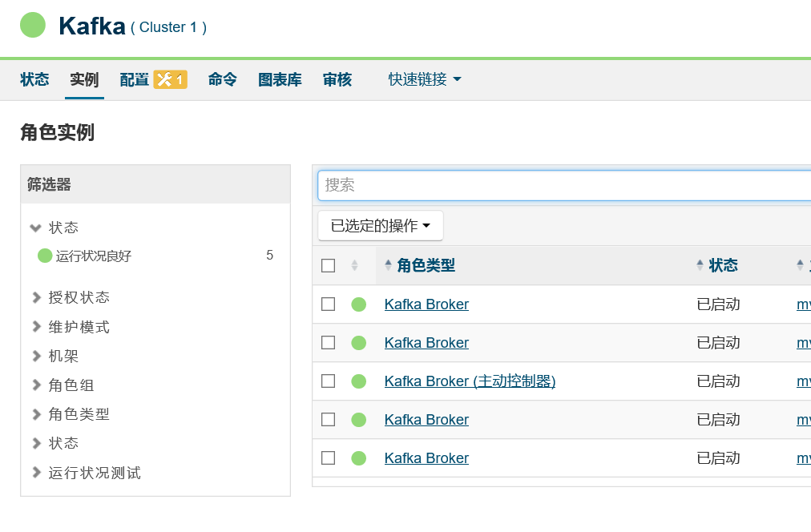Expand the 角色组 filter

click(36, 385)
